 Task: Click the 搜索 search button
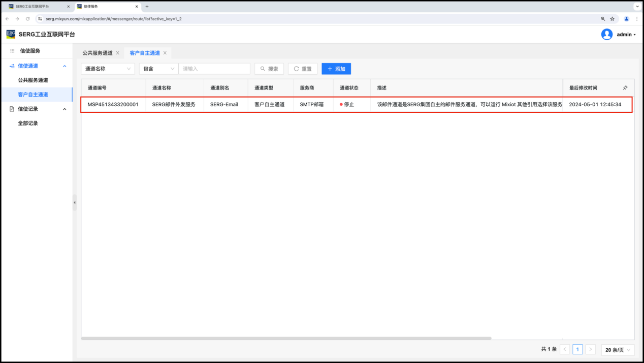click(x=269, y=69)
